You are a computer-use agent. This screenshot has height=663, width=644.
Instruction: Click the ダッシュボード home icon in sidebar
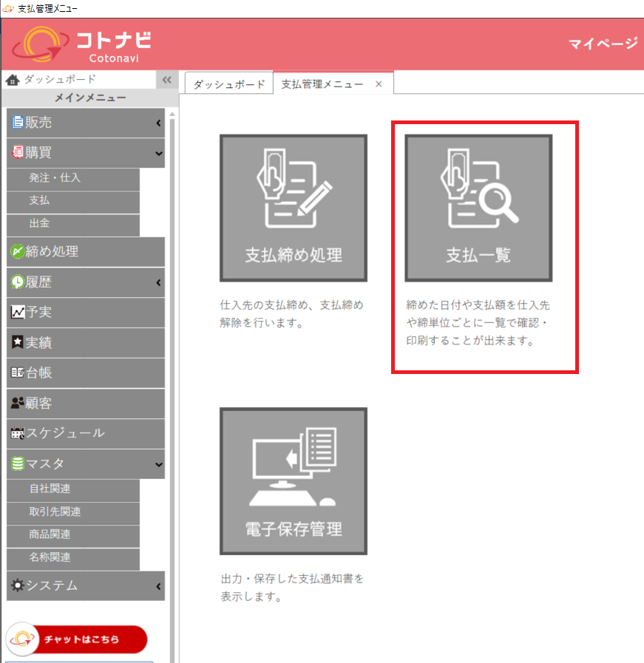pos(13,80)
